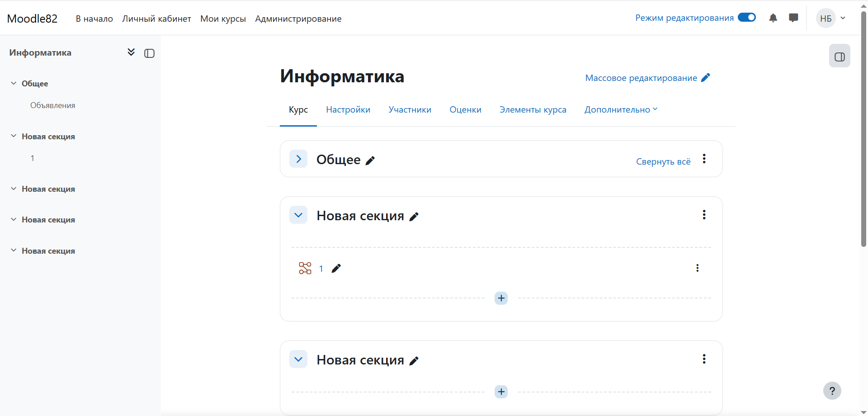Click pencil icon next to Общее title
The height and width of the screenshot is (416, 868).
click(x=370, y=161)
